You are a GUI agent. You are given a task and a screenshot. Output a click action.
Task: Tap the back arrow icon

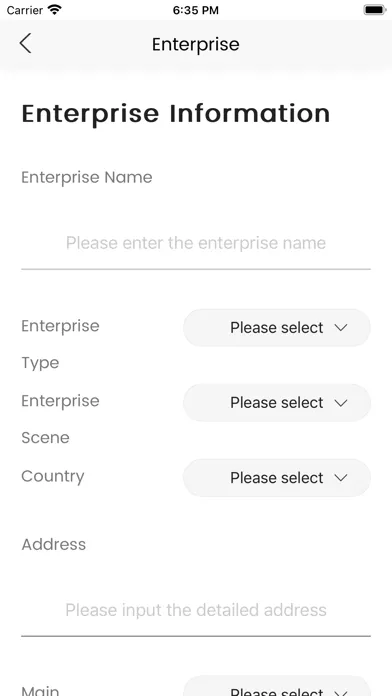click(x=25, y=44)
